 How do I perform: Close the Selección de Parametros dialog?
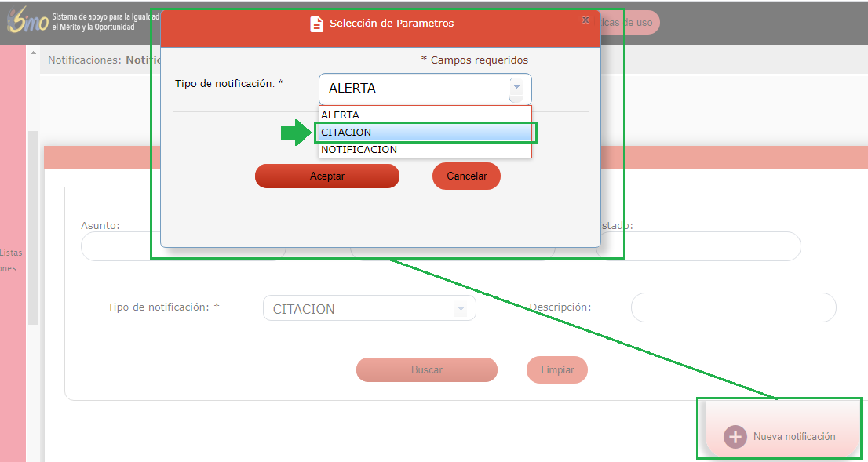coord(585,21)
